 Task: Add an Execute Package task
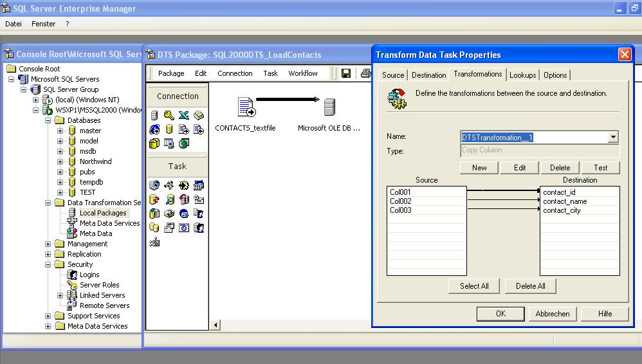[x=169, y=214]
